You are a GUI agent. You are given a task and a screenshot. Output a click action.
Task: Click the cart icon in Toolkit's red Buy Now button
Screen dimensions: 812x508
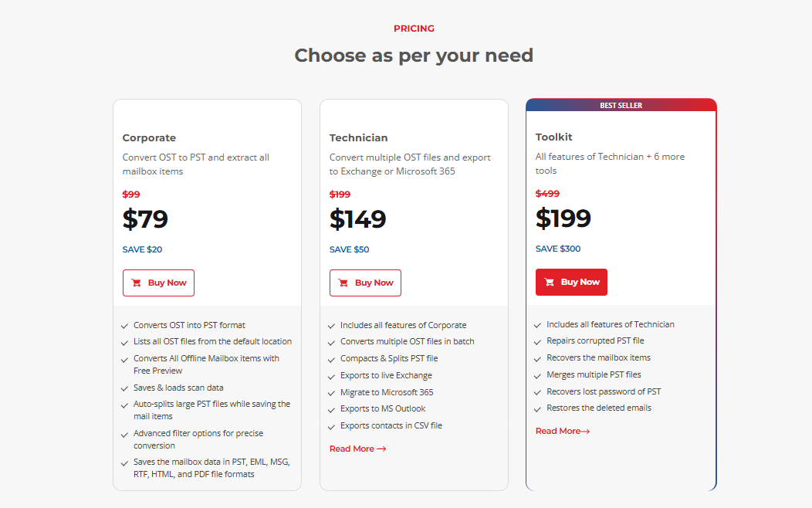point(550,283)
